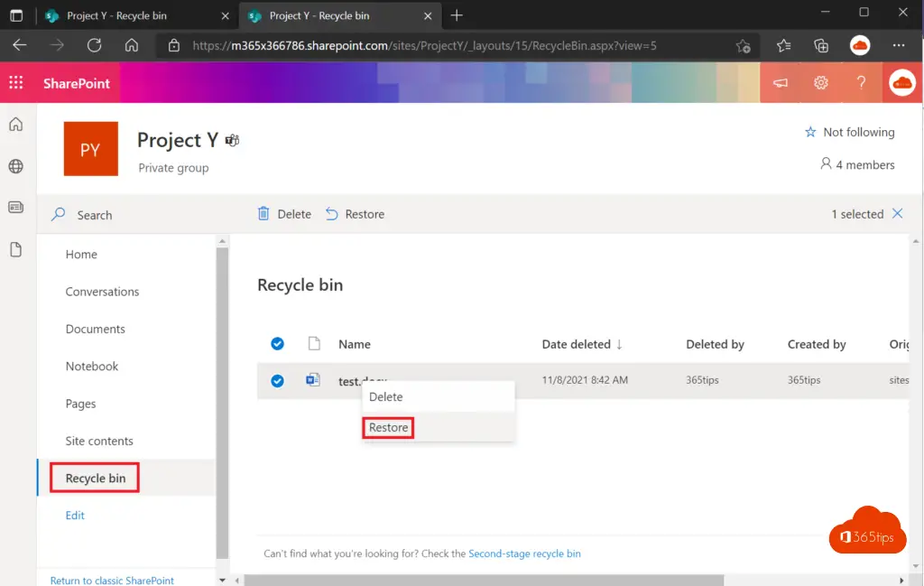Image resolution: width=924 pixels, height=586 pixels.
Task: Uncheck the test.docx row checkbox
Action: pos(278,381)
